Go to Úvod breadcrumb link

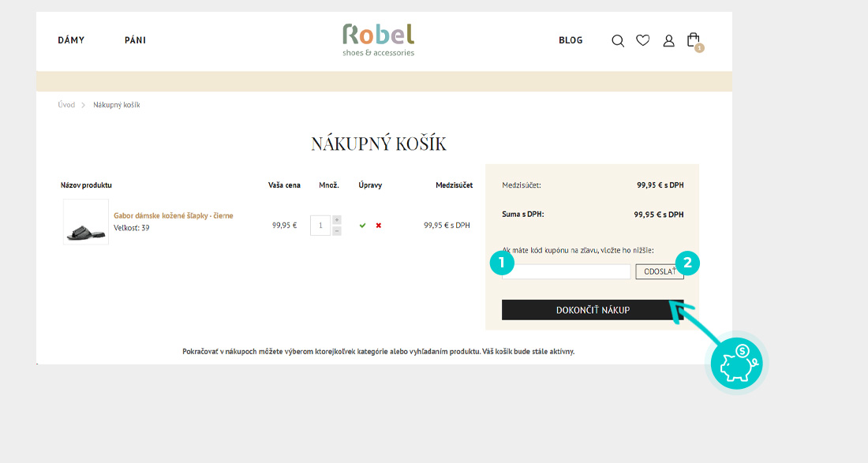(66, 105)
